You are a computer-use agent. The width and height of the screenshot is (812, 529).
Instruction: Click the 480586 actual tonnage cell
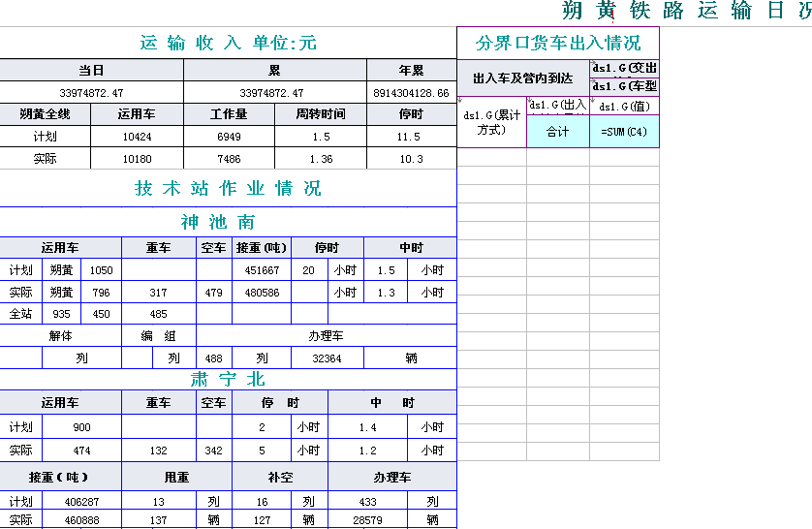(262, 292)
